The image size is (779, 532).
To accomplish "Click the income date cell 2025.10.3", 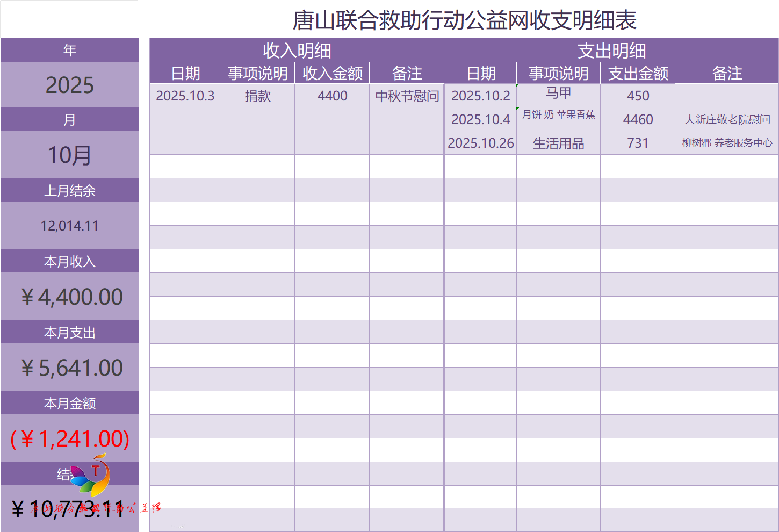I will (x=185, y=96).
